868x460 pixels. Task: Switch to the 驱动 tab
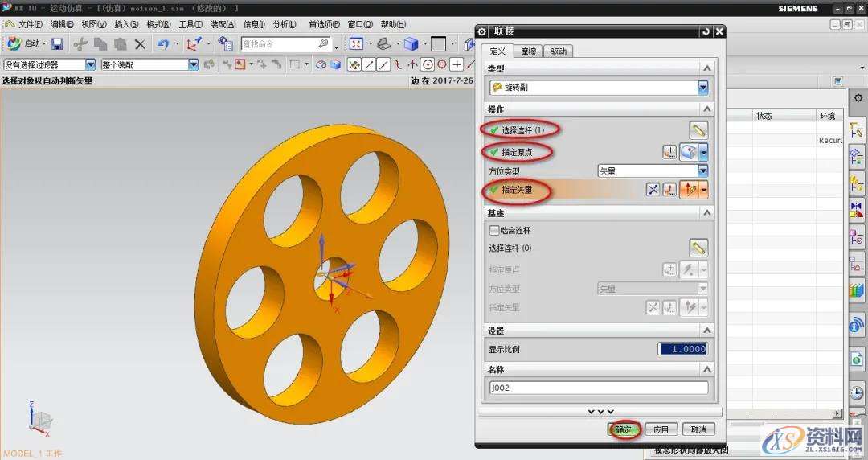click(558, 51)
